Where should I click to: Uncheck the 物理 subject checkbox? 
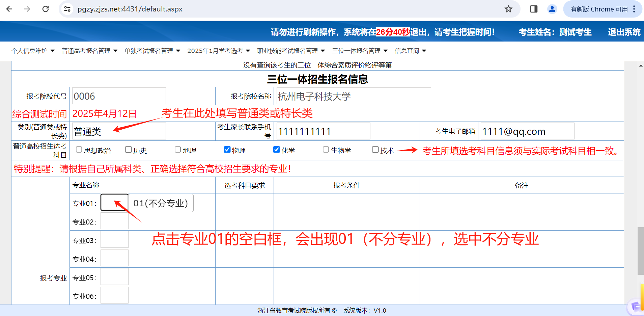pos(227,150)
